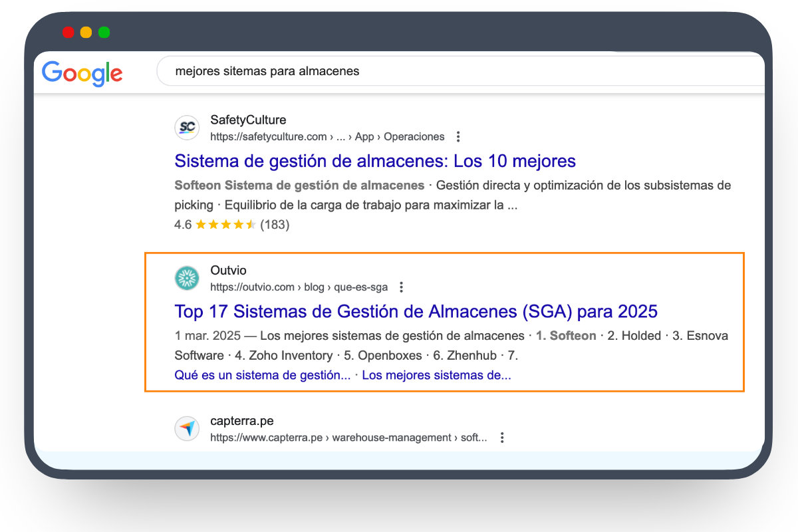Click the SafetyCulture favicon

tap(187, 128)
